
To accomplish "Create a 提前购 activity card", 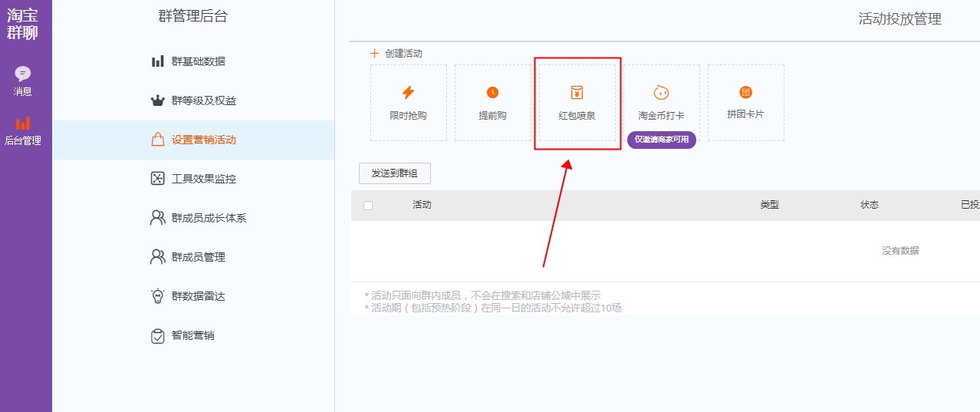I will pyautogui.click(x=493, y=103).
